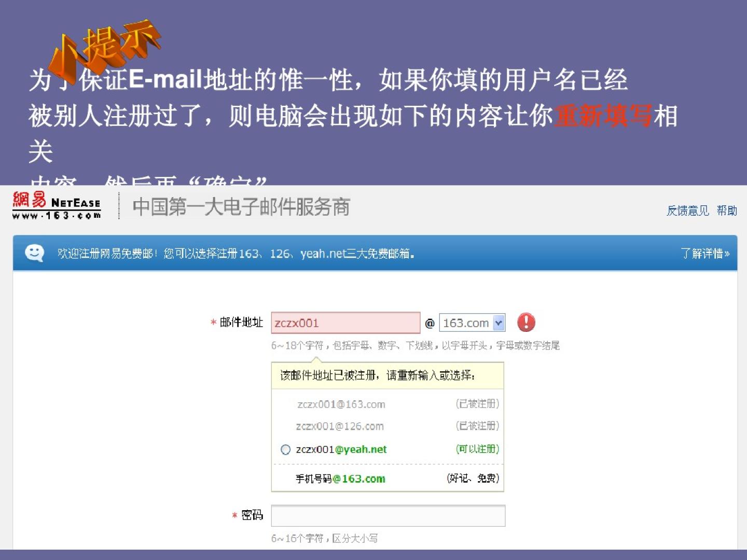Image resolution: width=747 pixels, height=560 pixels.
Task: Click the red exclamation error icon
Action: point(526,323)
